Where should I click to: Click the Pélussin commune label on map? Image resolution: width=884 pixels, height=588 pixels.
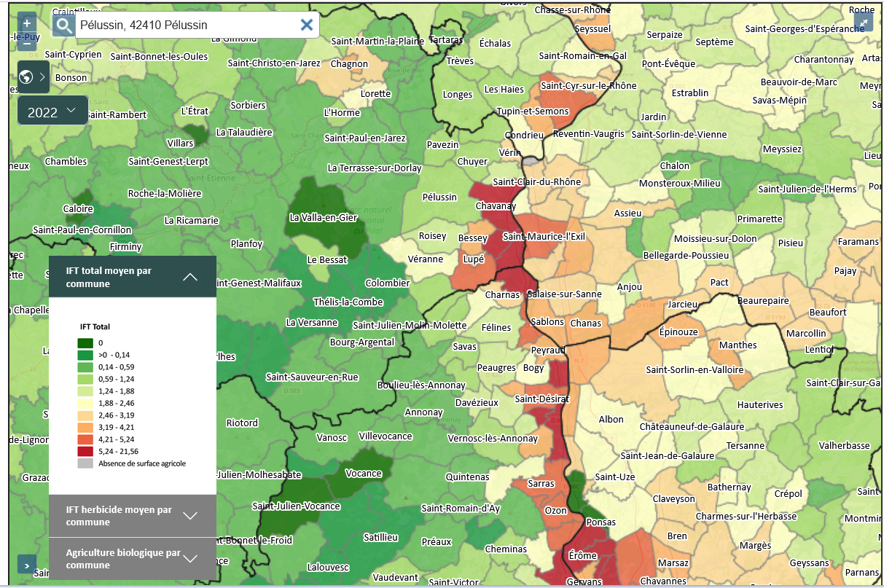click(x=439, y=197)
